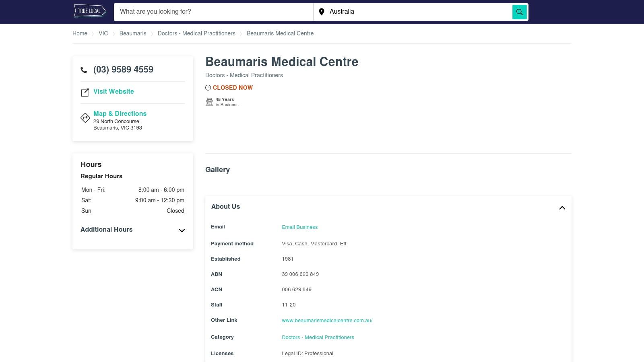This screenshot has width=644, height=362.
Task: Click the clock icon beside Closed Now
Action: click(208, 88)
